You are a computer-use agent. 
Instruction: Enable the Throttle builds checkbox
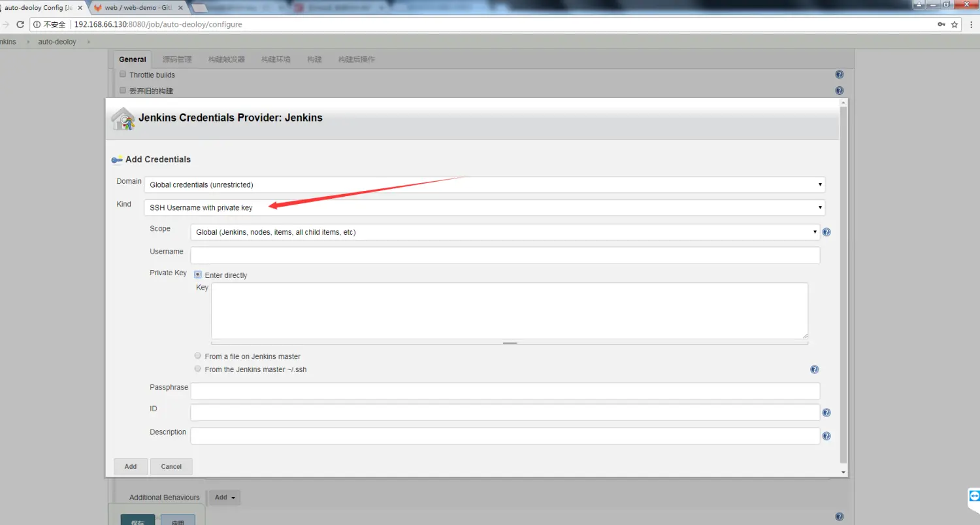click(123, 75)
